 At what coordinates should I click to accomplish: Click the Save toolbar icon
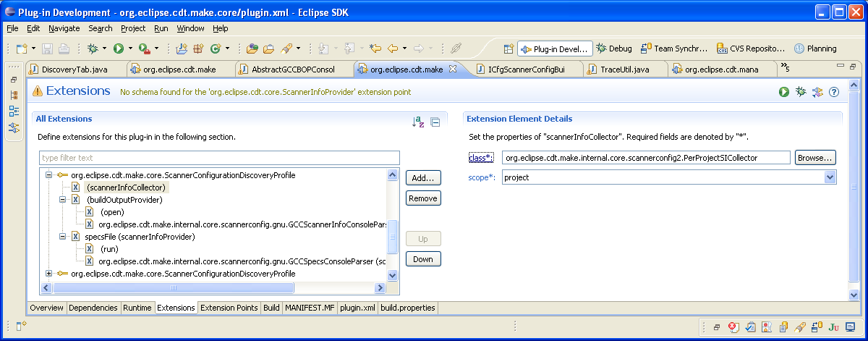point(47,49)
